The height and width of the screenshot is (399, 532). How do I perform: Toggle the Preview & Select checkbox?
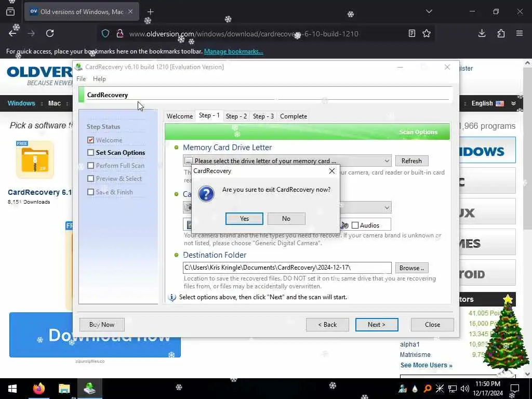click(90, 179)
